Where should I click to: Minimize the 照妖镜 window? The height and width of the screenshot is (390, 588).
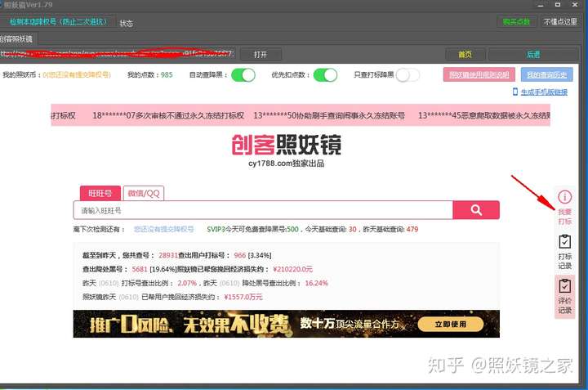tap(541, 5)
